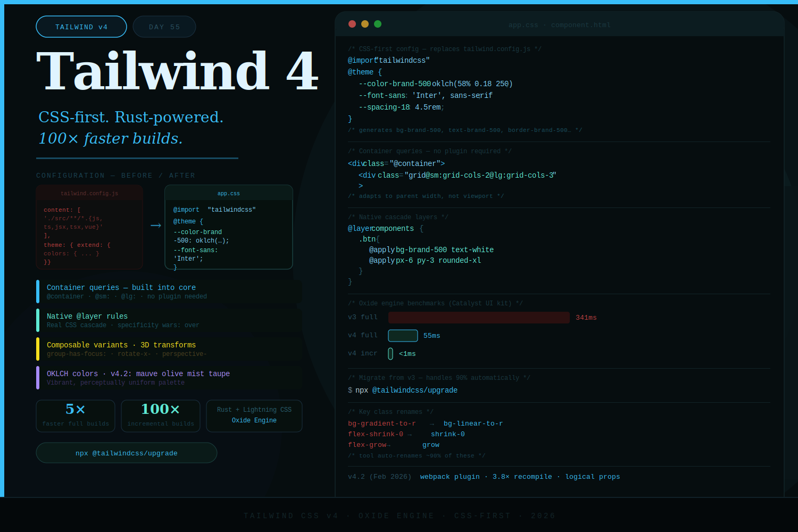Image resolution: width=798 pixels, height=532 pixels.
Task: Click the npx @tailwindcss/upgrade button
Action: coord(126,453)
